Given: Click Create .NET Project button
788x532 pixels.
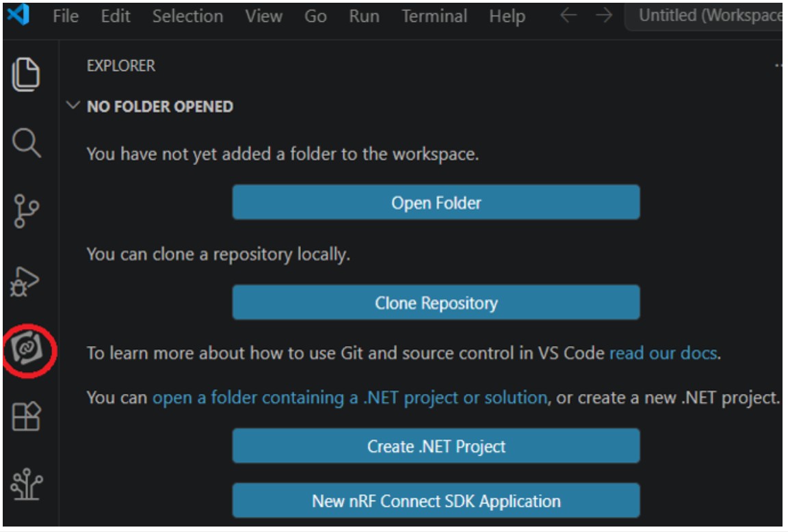Looking at the screenshot, I should point(436,446).
